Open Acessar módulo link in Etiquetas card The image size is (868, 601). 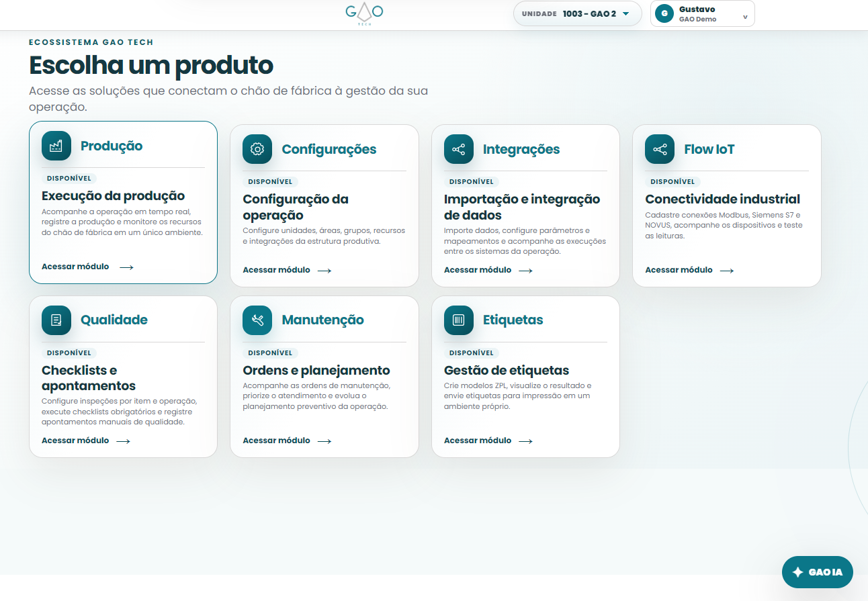pyautogui.click(x=489, y=441)
